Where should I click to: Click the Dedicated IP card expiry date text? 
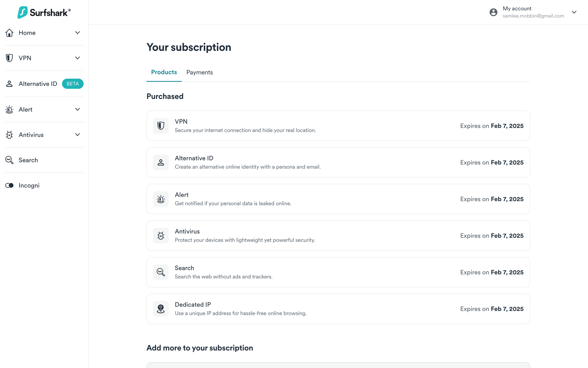click(492, 309)
